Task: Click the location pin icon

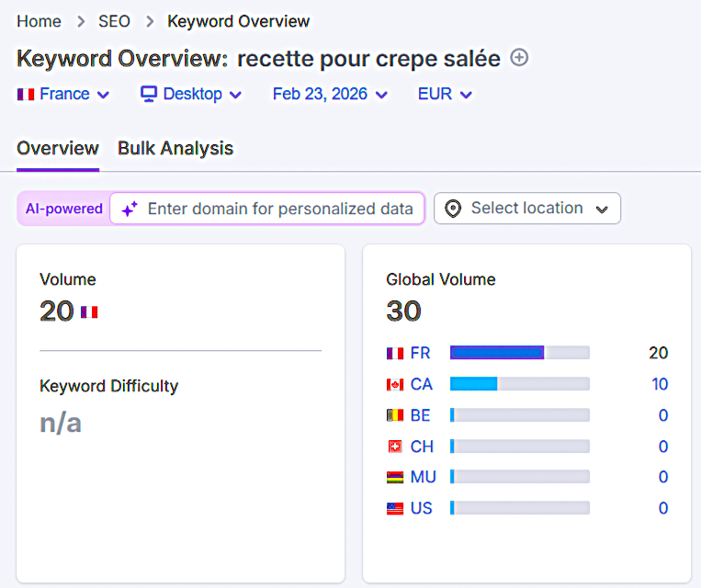Action: click(453, 209)
